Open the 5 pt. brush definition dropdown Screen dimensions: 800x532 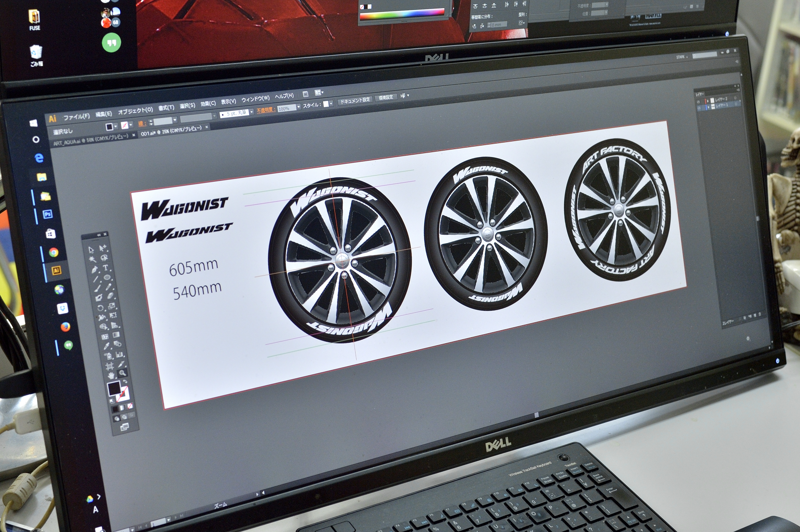click(252, 112)
